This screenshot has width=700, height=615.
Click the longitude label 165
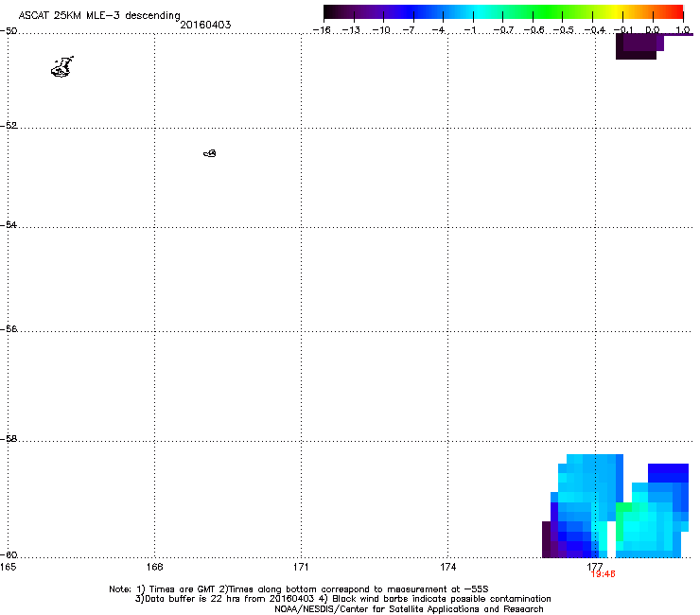click(x=8, y=567)
